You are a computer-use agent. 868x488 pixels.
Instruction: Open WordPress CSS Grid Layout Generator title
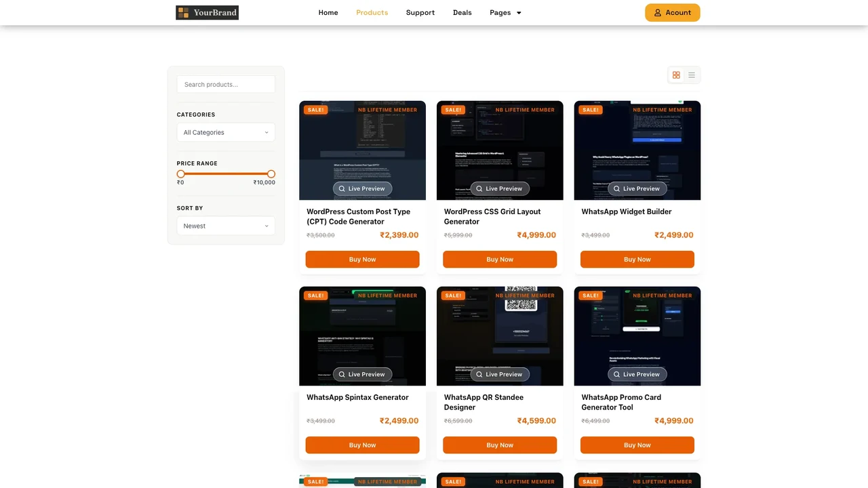pyautogui.click(x=492, y=217)
